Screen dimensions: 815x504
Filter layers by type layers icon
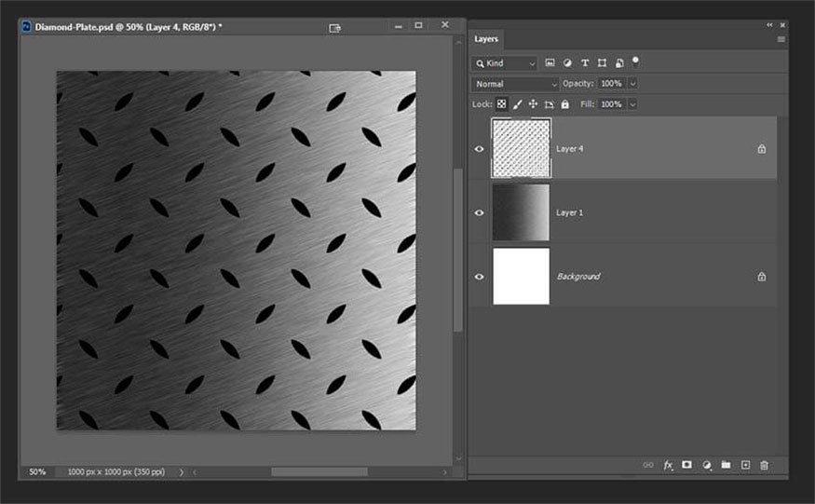[585, 63]
